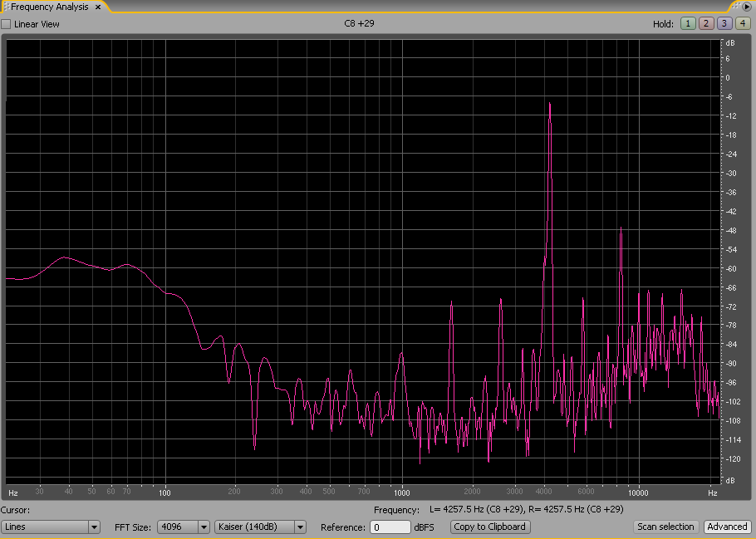Toggle Hold button 1

[x=688, y=23]
